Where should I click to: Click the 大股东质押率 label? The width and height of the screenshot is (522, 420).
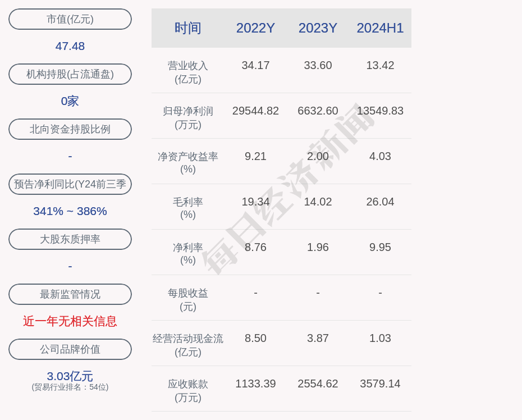70,239
